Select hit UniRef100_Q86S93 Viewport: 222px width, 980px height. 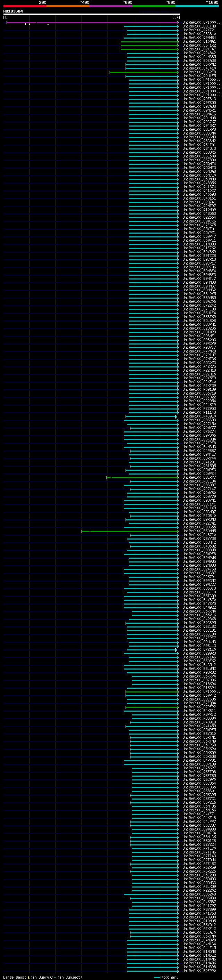pyautogui.click(x=199, y=420)
